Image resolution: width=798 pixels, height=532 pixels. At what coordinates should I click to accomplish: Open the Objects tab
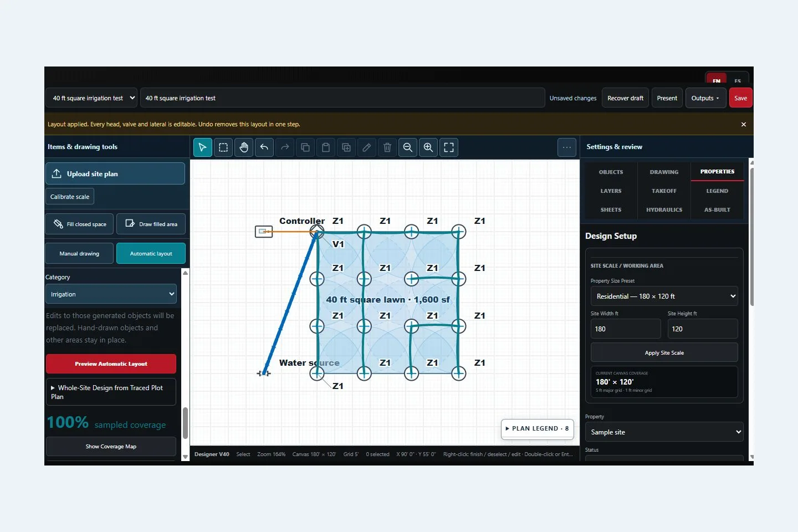tap(611, 172)
